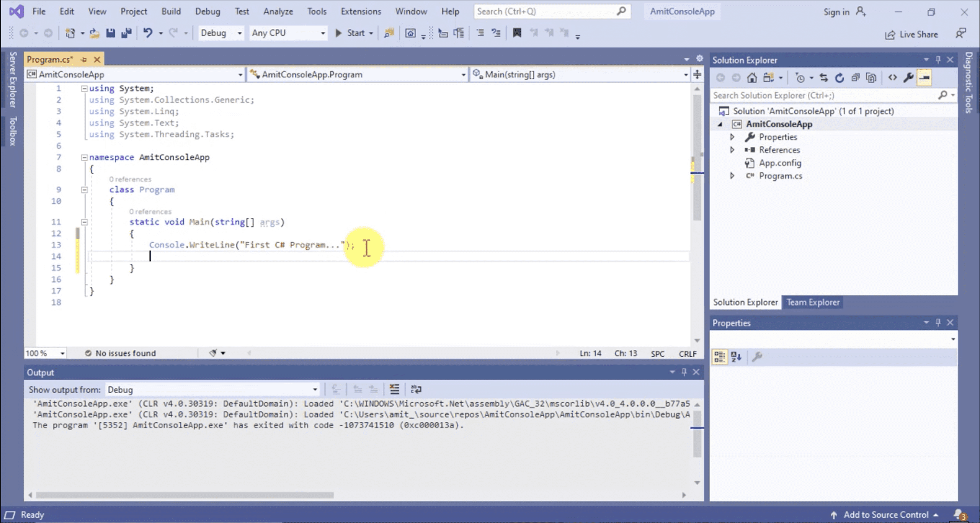The height and width of the screenshot is (523, 980).
Task: Click the Properties wrench icon in Solution Explorer
Action: click(908, 78)
